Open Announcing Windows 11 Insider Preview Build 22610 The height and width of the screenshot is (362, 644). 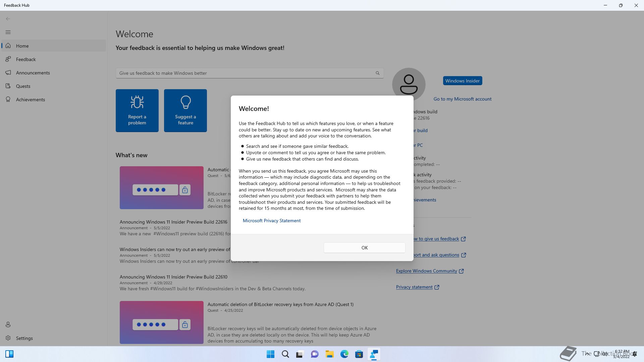tap(173, 277)
